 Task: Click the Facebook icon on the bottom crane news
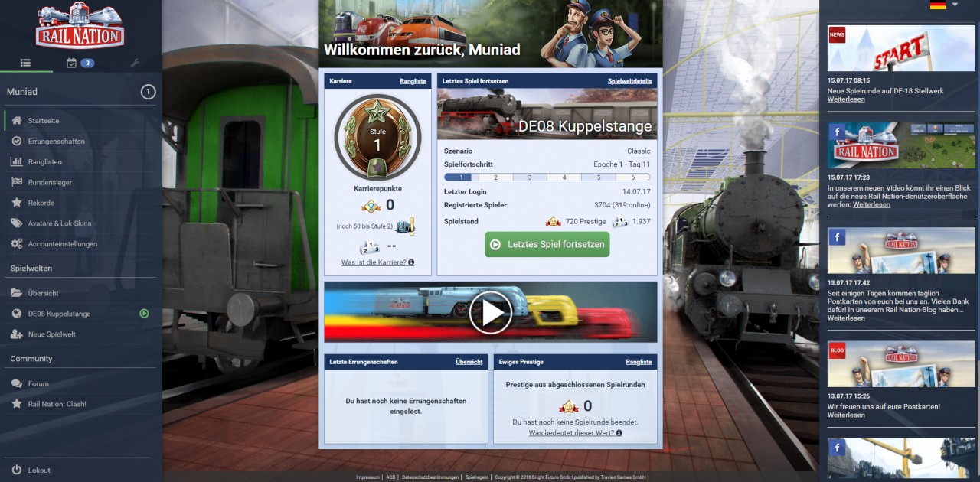pyautogui.click(x=836, y=448)
